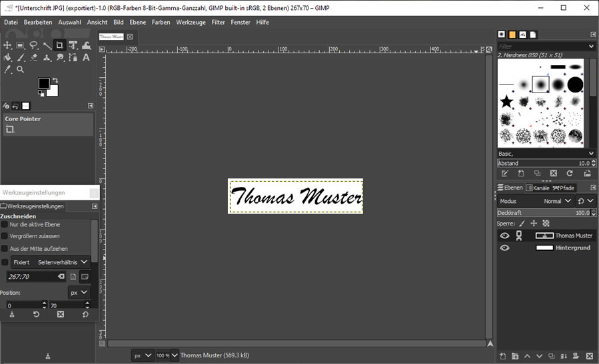The image size is (599, 364).
Task: Open the px unit dropdown beside Position
Action: click(79, 293)
